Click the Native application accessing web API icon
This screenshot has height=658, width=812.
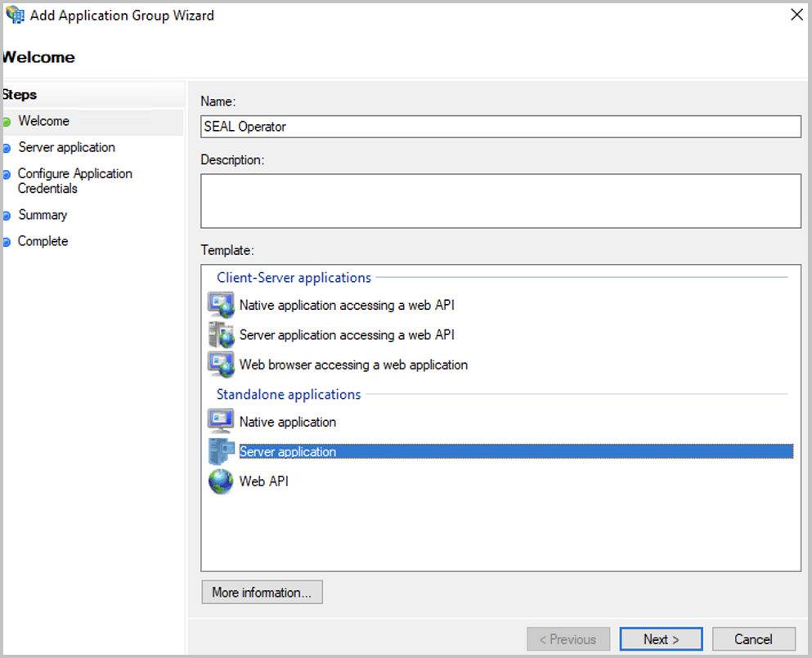tap(221, 305)
